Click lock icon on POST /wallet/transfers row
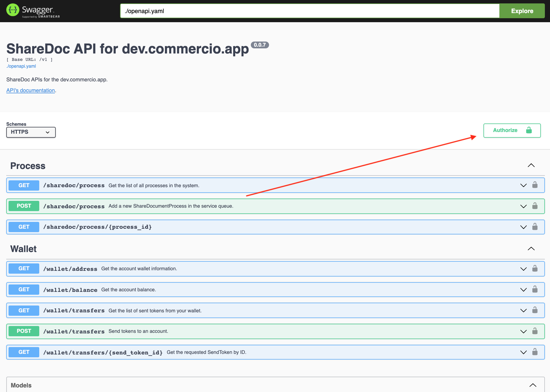This screenshot has height=392, width=550. pyautogui.click(x=535, y=331)
